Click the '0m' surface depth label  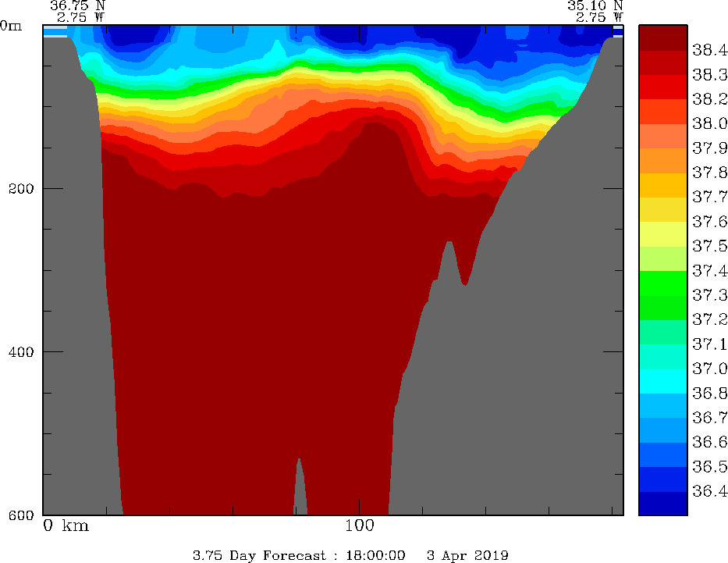(11, 25)
